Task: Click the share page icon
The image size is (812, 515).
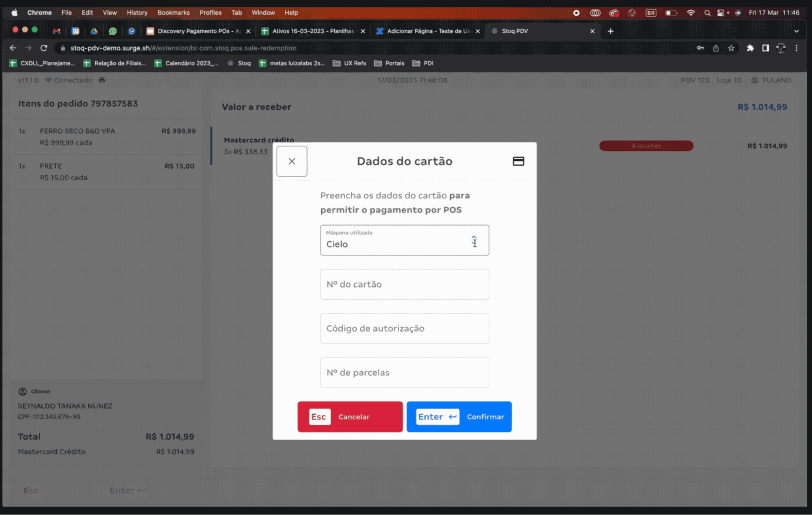Action: coord(716,48)
